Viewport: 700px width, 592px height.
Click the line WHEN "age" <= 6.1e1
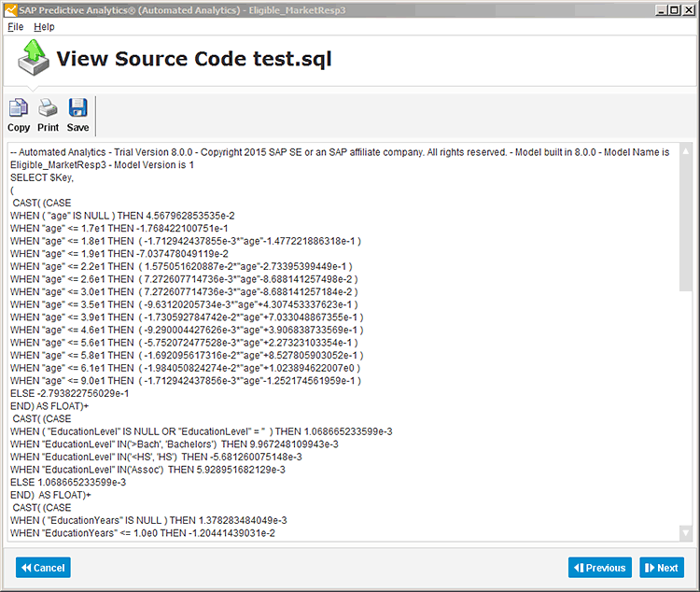[x=186, y=368]
